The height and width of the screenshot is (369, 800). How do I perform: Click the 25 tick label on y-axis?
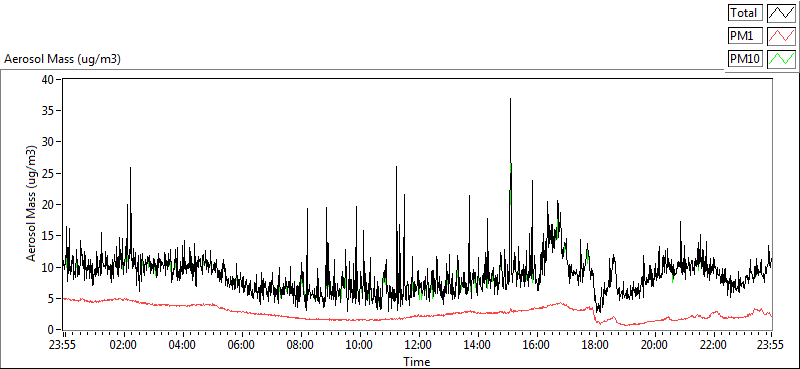(x=48, y=173)
